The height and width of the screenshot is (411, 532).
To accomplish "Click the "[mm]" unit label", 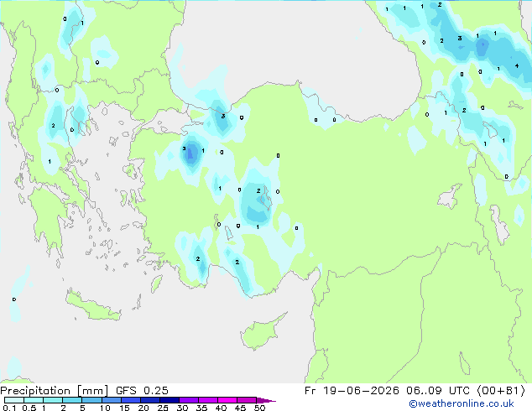I will tap(93, 391).
